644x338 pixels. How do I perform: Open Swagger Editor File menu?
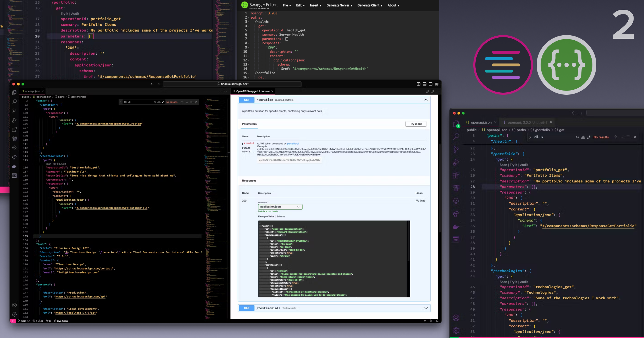(x=287, y=5)
